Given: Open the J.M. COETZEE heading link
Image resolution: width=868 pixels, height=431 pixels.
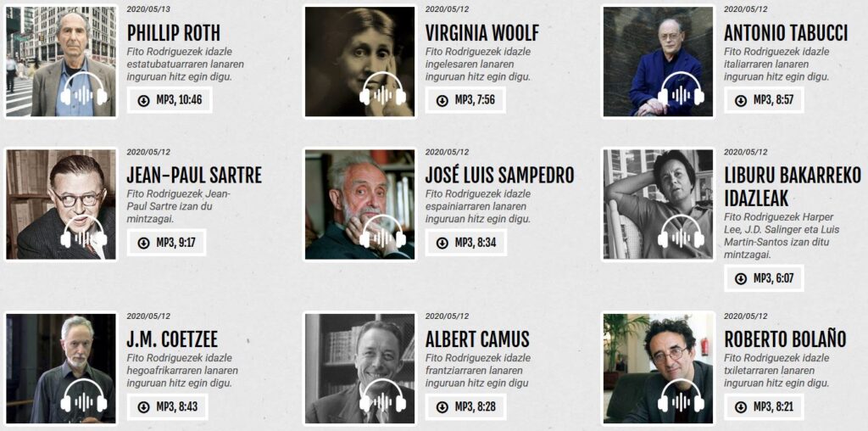Looking at the screenshot, I should point(172,339).
